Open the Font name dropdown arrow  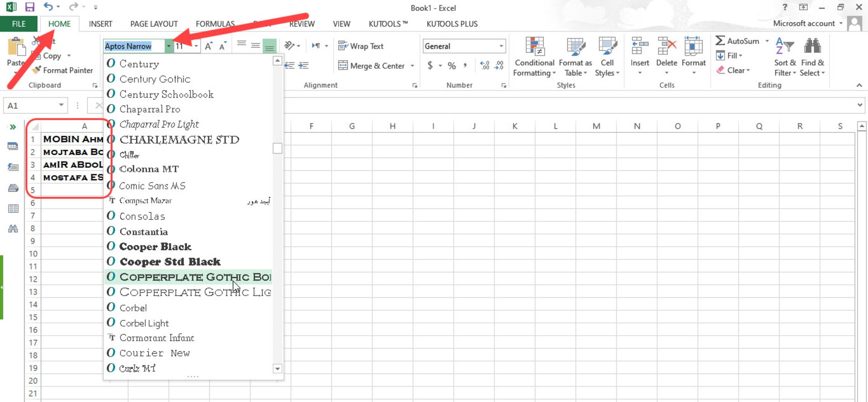tap(169, 46)
